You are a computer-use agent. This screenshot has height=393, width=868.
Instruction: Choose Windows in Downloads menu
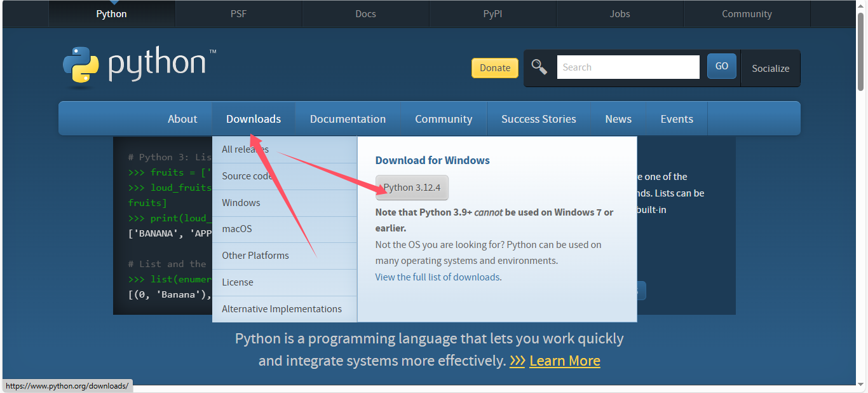click(285, 203)
